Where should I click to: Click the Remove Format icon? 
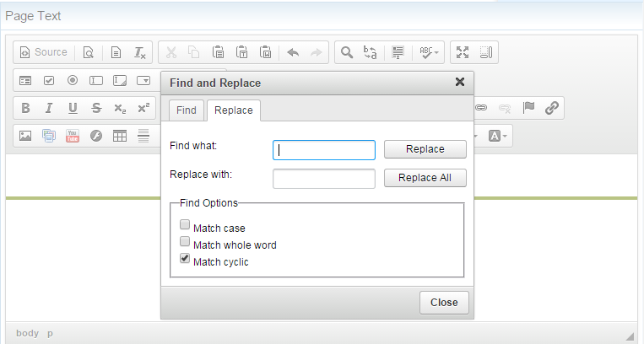(x=140, y=52)
